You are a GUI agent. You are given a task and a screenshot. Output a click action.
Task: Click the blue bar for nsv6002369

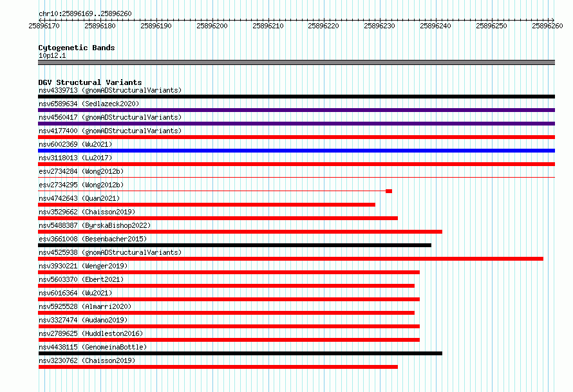coord(296,151)
